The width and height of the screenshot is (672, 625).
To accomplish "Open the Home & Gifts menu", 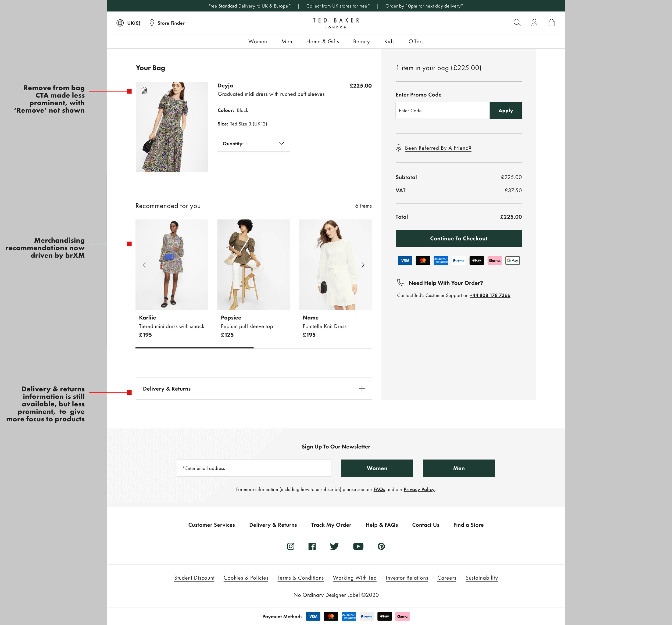I will (x=323, y=42).
